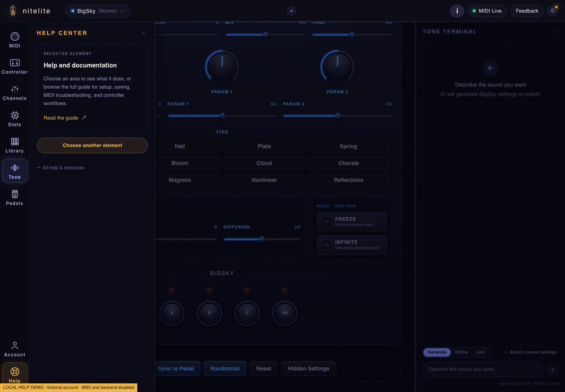Switch to the Refine tab

point(462,352)
